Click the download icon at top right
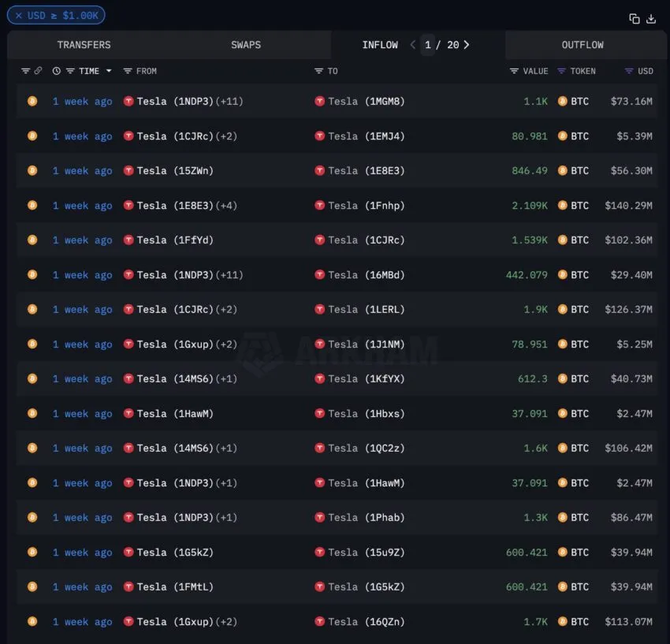This screenshot has width=670, height=644. (651, 18)
